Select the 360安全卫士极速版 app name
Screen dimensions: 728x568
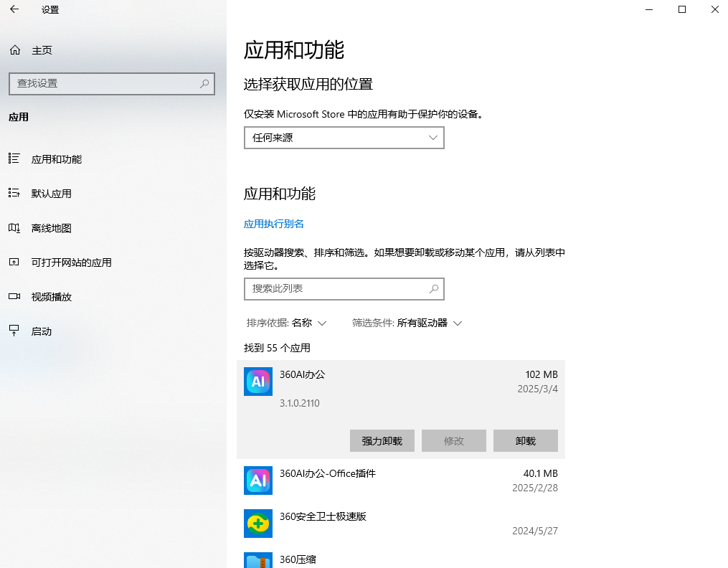coord(323,516)
